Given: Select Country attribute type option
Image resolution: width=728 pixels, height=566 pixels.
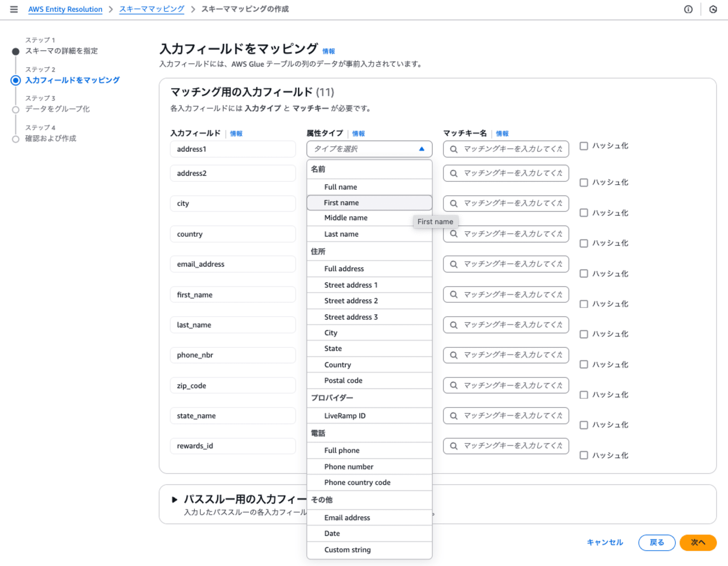Looking at the screenshot, I should tap(369, 365).
